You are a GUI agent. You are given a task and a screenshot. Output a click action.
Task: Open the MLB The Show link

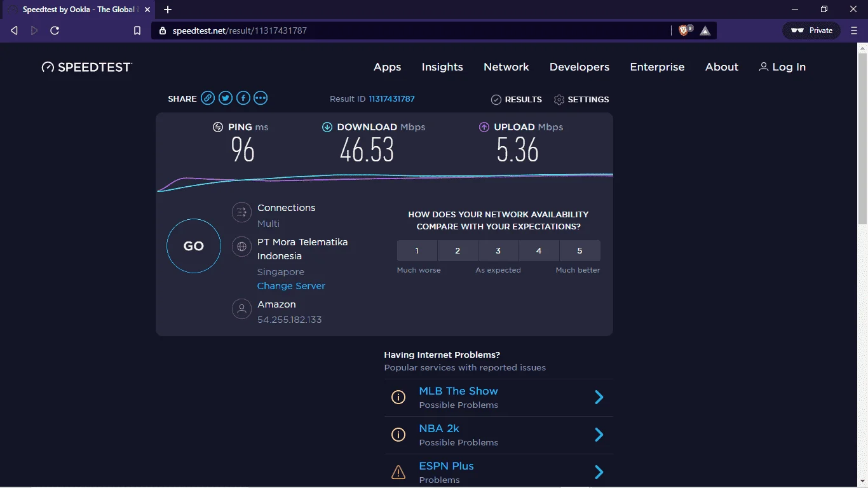point(458,391)
